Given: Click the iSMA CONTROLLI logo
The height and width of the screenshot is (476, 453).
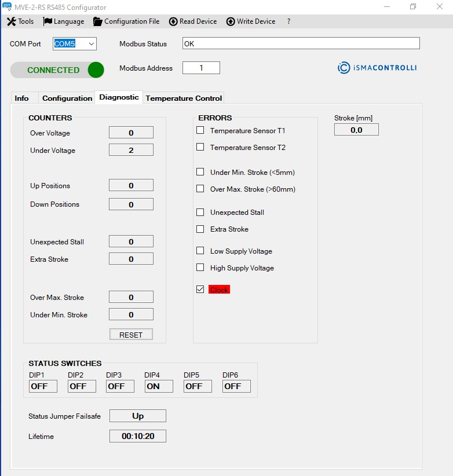Looking at the screenshot, I should click(377, 68).
